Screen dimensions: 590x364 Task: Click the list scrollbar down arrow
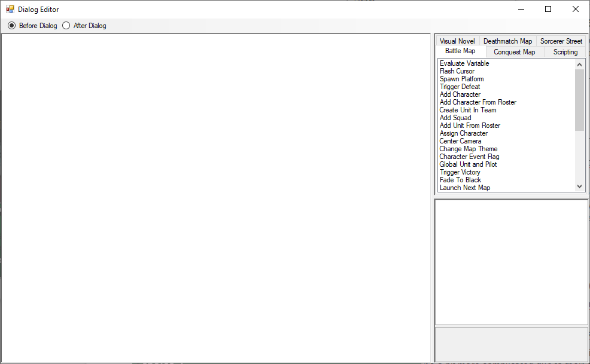[579, 186]
